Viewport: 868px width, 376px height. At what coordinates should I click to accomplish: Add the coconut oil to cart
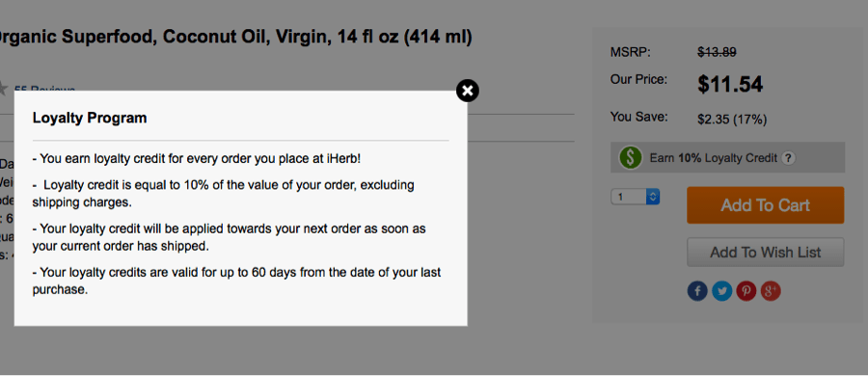tap(766, 205)
